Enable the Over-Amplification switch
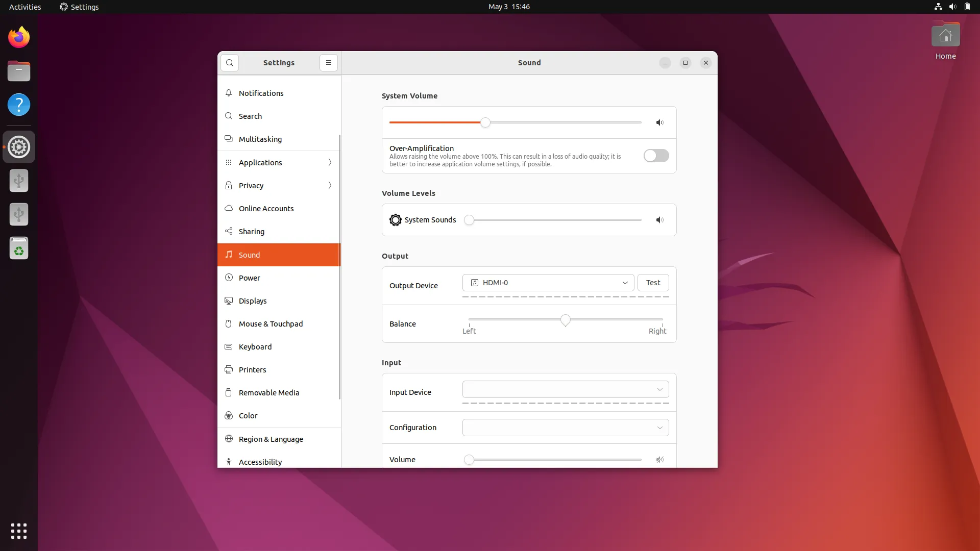The height and width of the screenshot is (551, 980). tap(656, 156)
